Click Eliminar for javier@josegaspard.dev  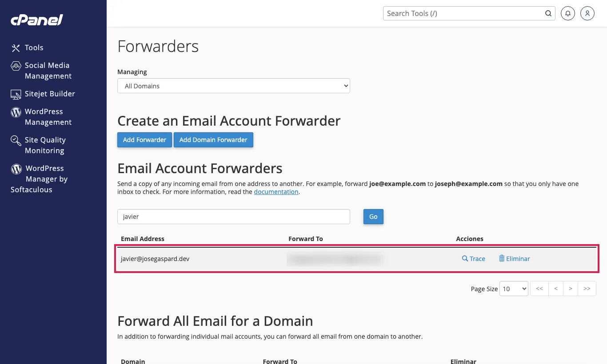click(515, 258)
